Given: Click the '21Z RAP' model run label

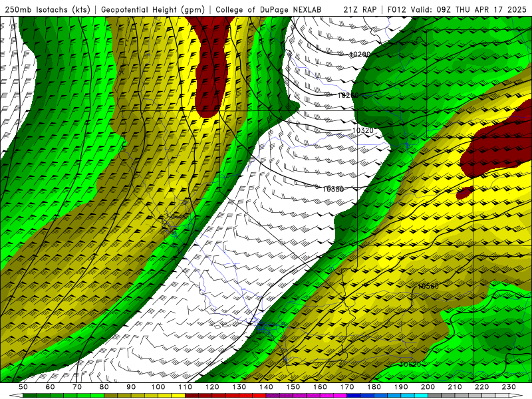Looking at the screenshot, I should tap(360, 9).
